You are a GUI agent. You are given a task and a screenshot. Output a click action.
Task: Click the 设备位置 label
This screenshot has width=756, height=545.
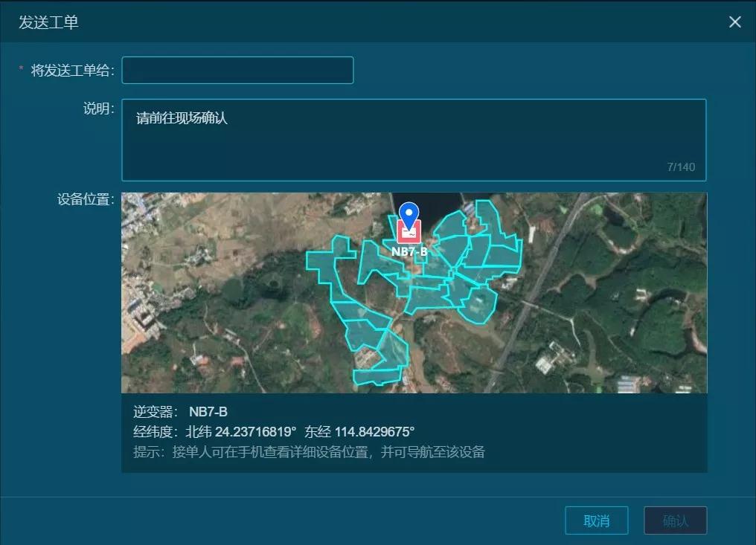[85, 199]
